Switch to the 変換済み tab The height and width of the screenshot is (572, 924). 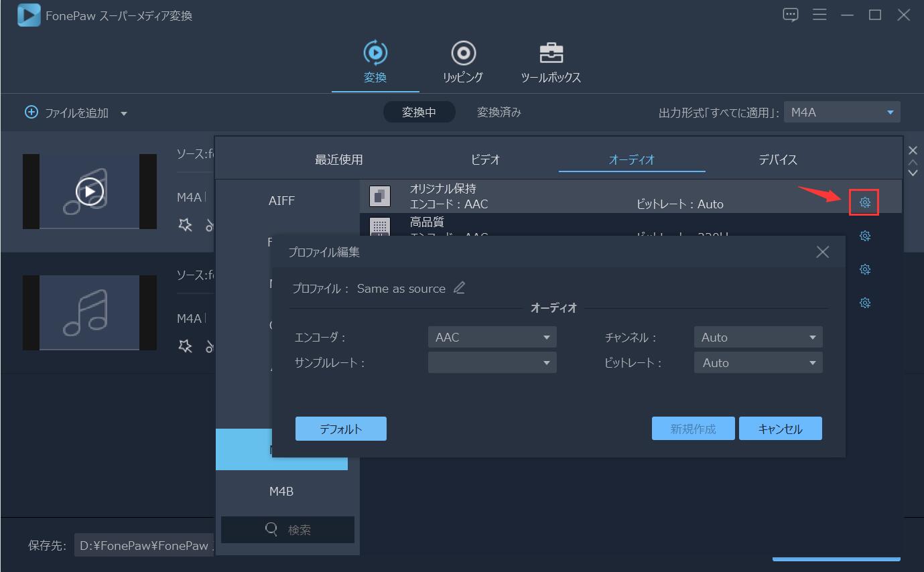[x=499, y=113]
